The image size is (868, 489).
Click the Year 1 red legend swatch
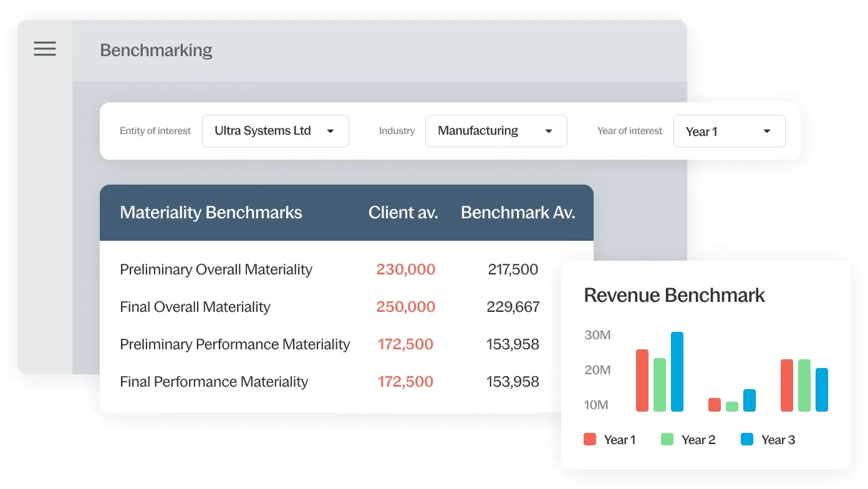590,440
